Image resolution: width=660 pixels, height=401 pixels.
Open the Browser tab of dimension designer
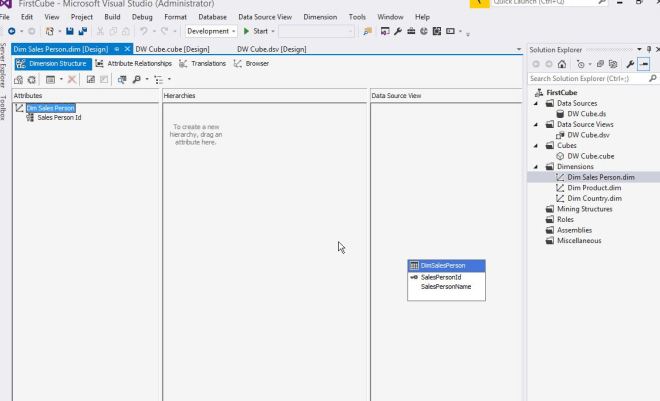click(251, 63)
